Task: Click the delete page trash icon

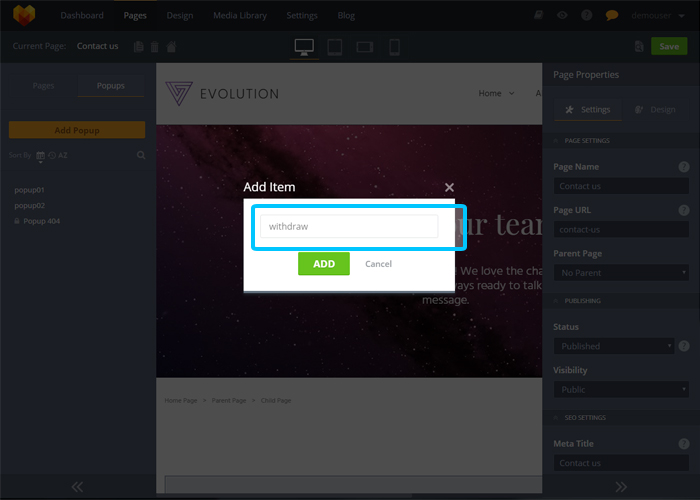Action: (154, 46)
